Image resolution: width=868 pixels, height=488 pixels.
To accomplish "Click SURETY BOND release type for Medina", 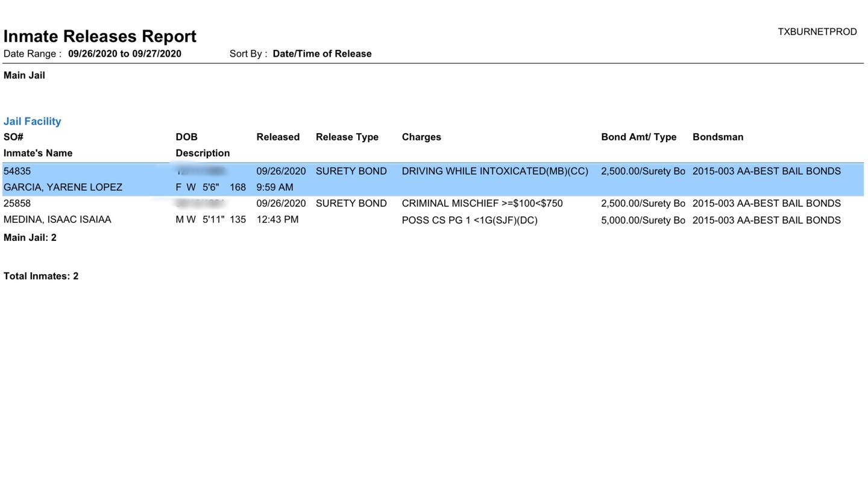I will click(351, 204).
